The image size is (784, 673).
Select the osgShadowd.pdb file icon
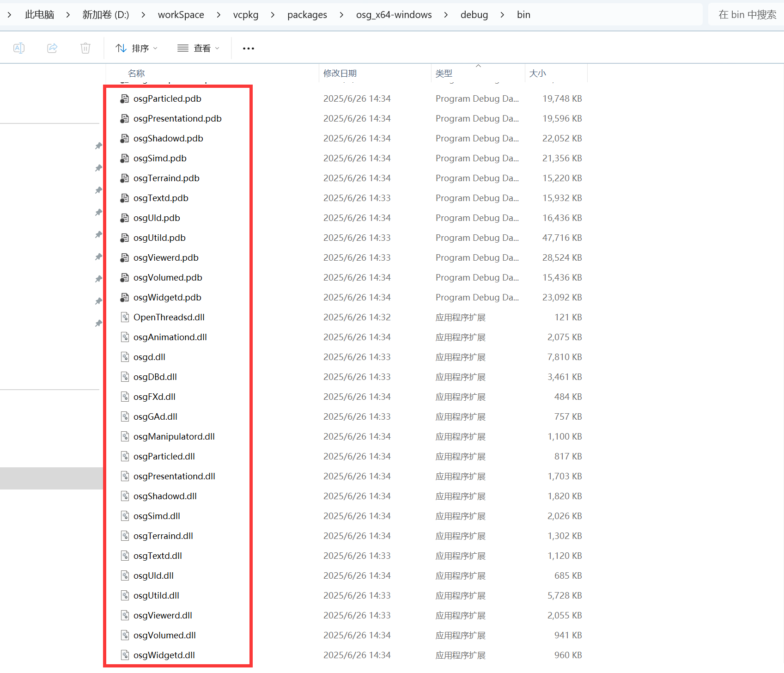(x=125, y=138)
